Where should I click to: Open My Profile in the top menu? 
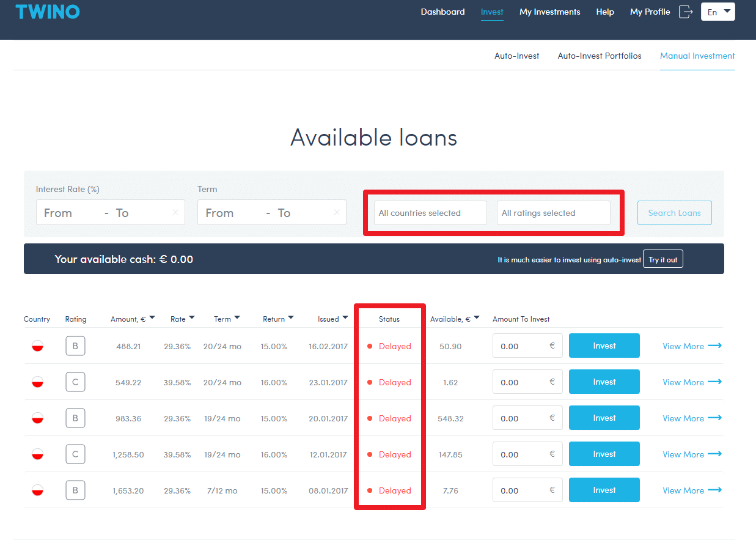pyautogui.click(x=650, y=12)
